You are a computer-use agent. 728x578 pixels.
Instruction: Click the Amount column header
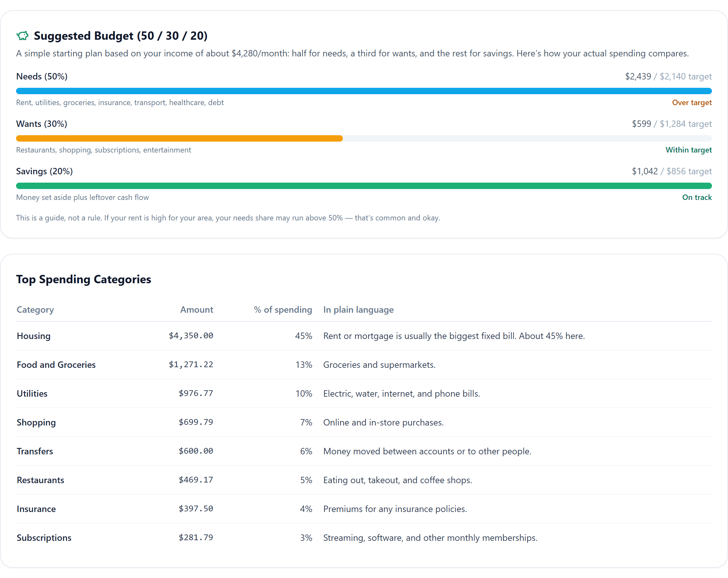(196, 310)
